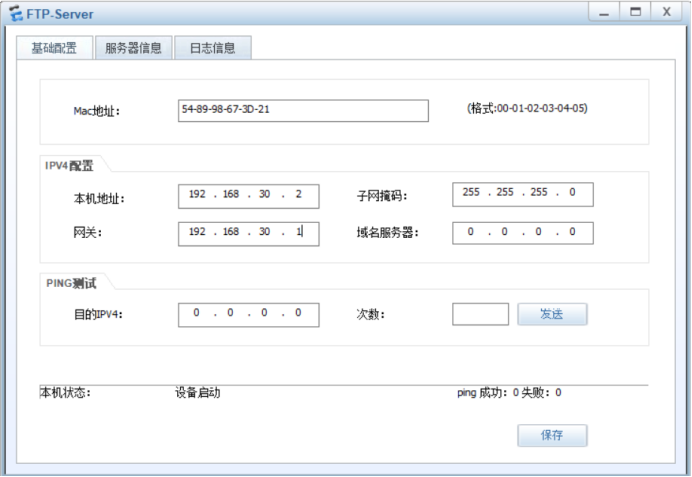Click the 目的IPV4 address field
The image size is (692, 477).
[x=248, y=315]
